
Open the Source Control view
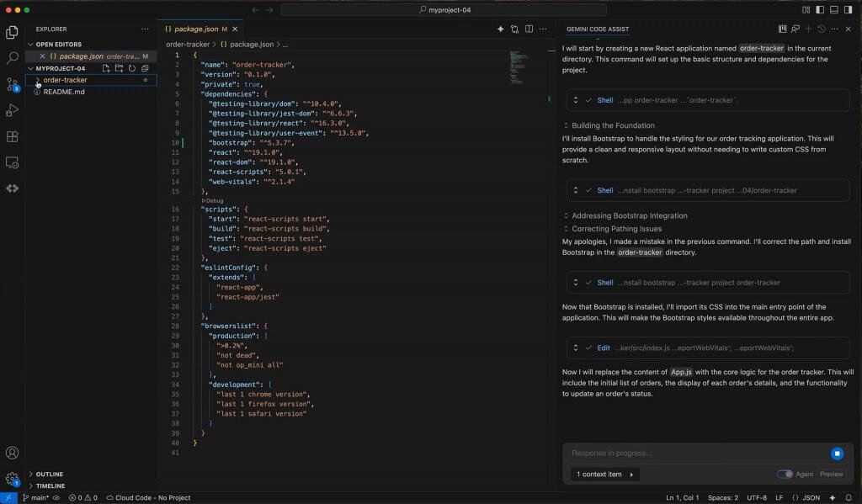click(13, 84)
